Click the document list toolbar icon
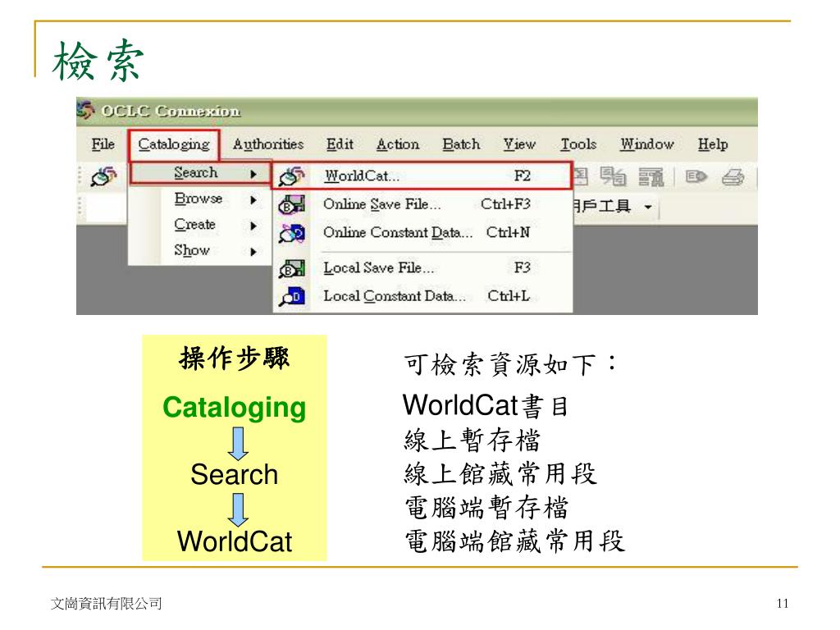The width and height of the screenshot is (840, 630). pyautogui.click(x=651, y=177)
